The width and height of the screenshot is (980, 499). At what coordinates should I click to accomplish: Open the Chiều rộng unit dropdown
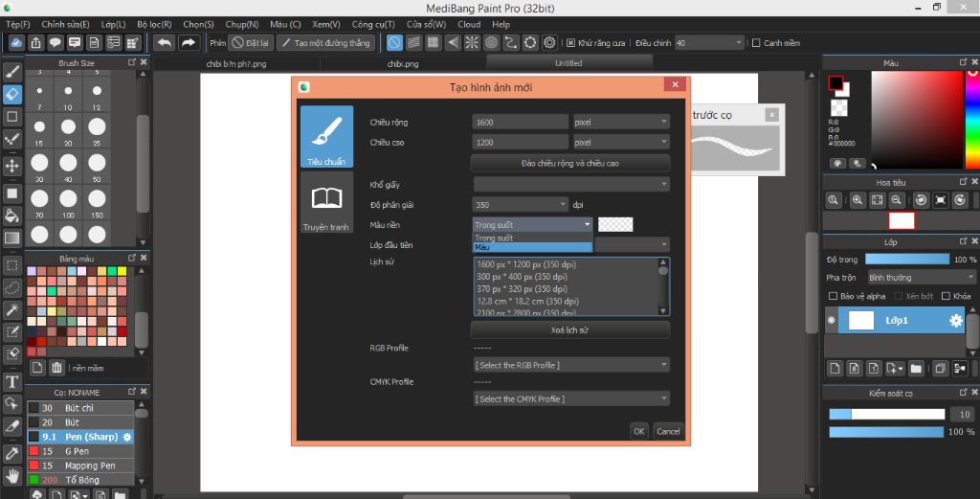(x=621, y=122)
